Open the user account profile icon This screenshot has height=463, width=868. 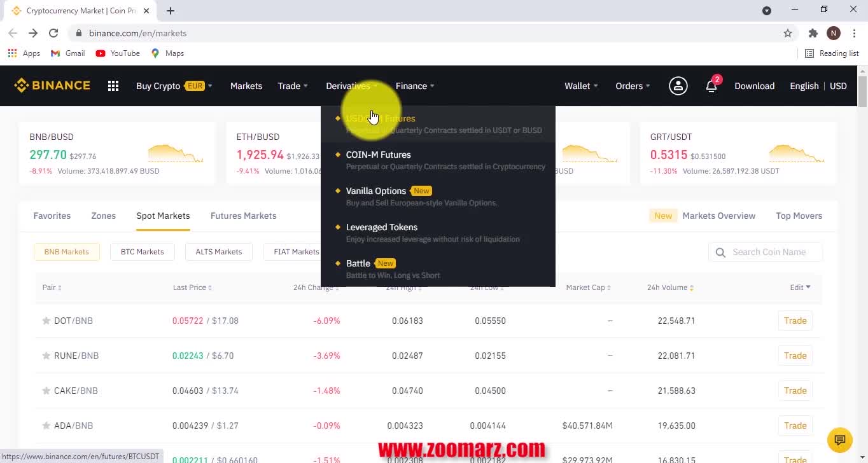point(678,86)
